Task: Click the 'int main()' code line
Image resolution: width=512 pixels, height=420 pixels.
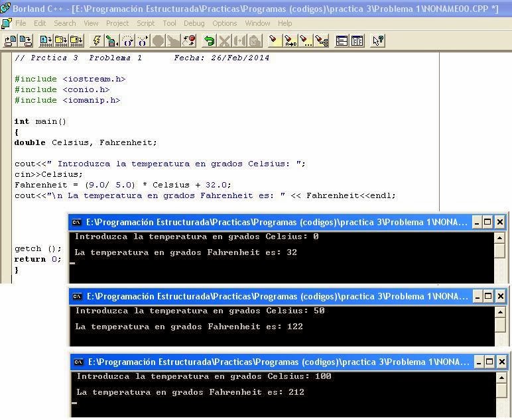Action: pos(40,122)
